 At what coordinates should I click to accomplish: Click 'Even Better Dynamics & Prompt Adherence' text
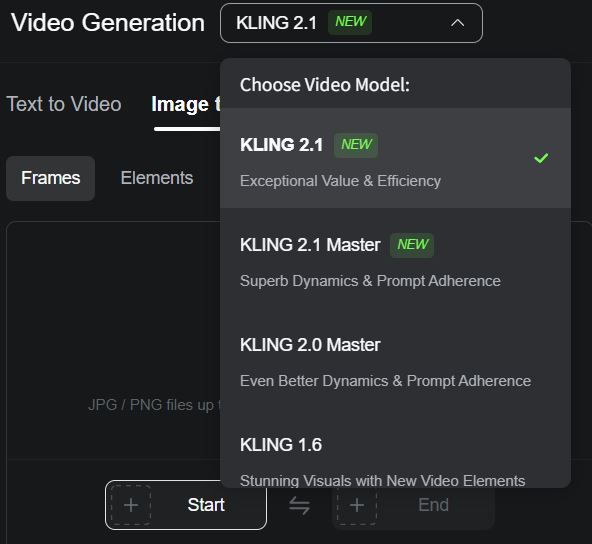pyautogui.click(x=385, y=381)
